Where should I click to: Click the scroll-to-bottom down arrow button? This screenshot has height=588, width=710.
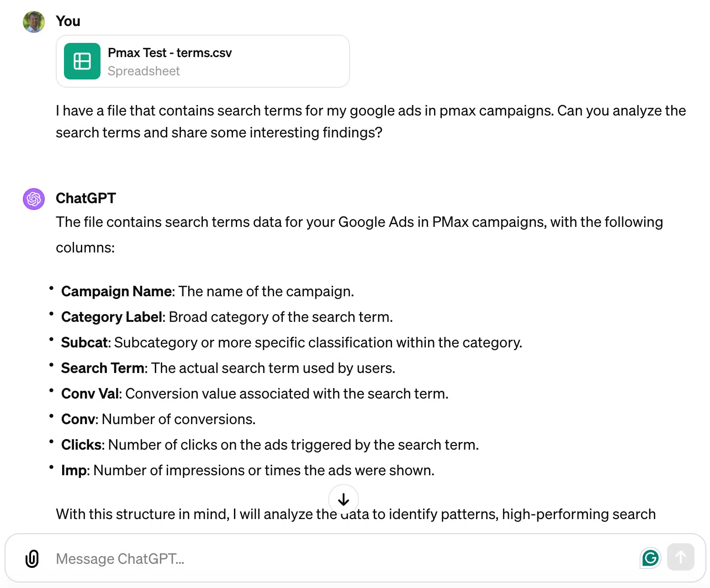tap(344, 499)
